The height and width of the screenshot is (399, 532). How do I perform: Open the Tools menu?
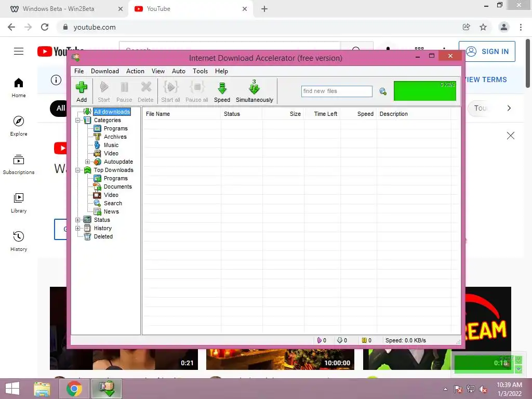tap(200, 71)
